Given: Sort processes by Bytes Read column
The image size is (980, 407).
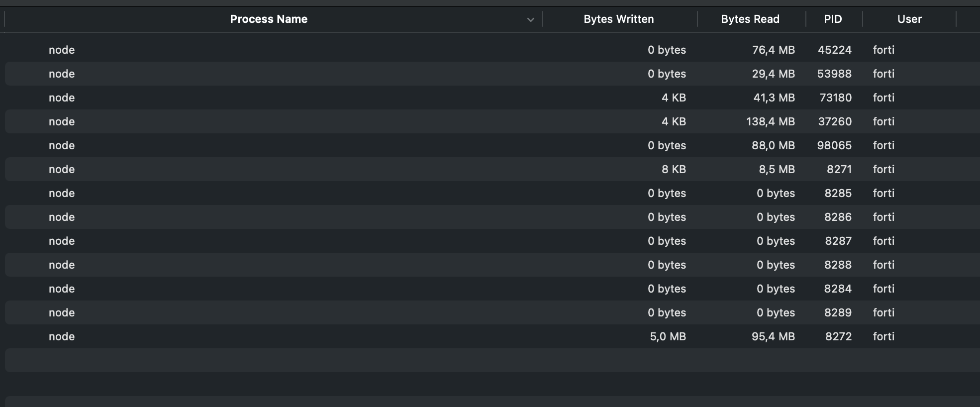Looking at the screenshot, I should click(x=750, y=19).
